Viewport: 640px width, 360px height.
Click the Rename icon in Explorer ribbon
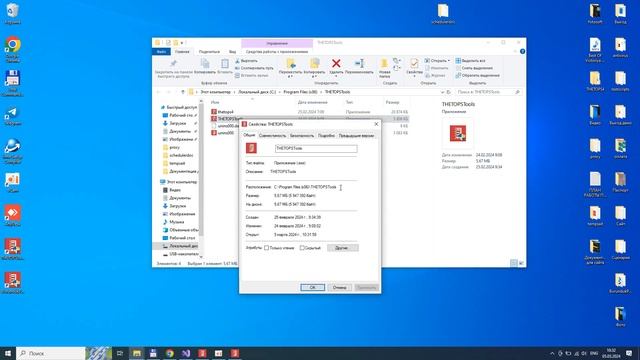point(359,64)
